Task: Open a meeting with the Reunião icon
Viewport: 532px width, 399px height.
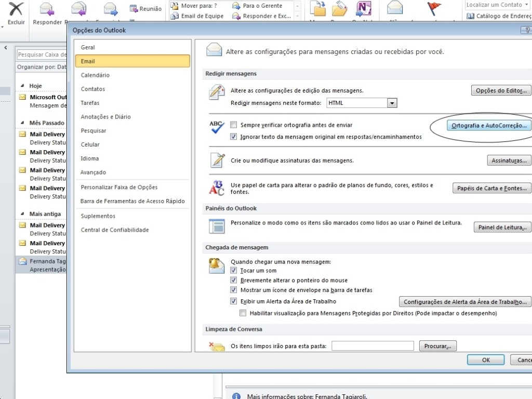Action: [144, 8]
